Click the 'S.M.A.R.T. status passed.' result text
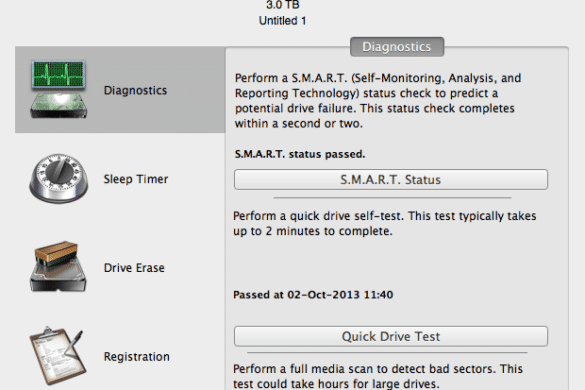 [x=300, y=154]
